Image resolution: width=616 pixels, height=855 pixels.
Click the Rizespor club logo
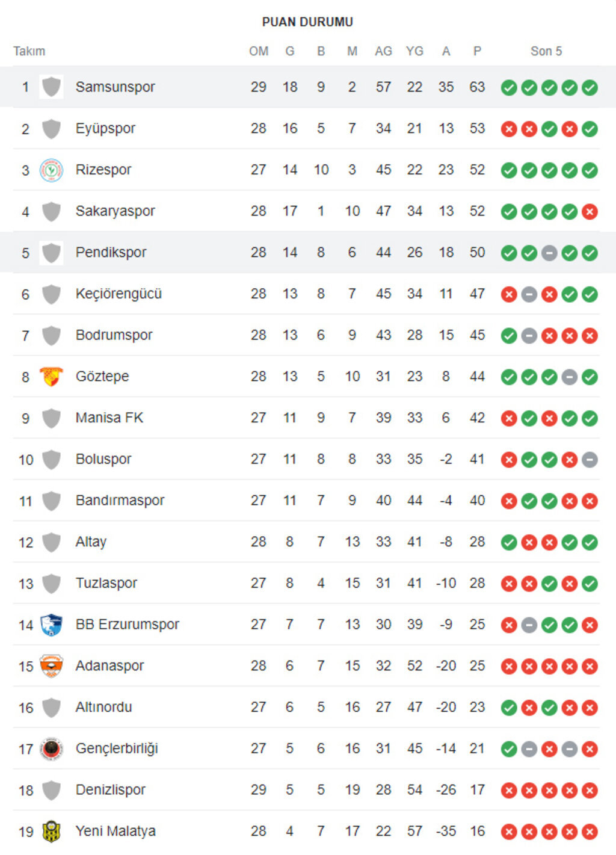(x=51, y=170)
